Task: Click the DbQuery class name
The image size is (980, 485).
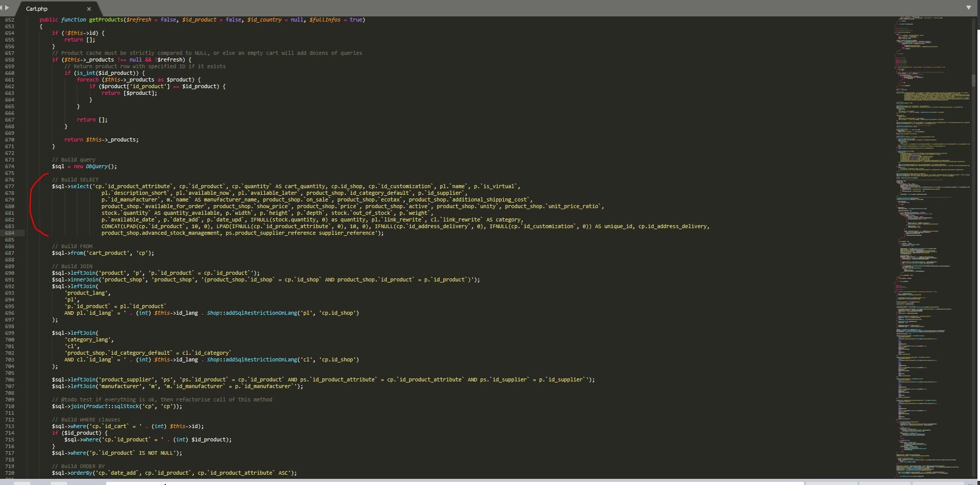Action: click(97, 167)
